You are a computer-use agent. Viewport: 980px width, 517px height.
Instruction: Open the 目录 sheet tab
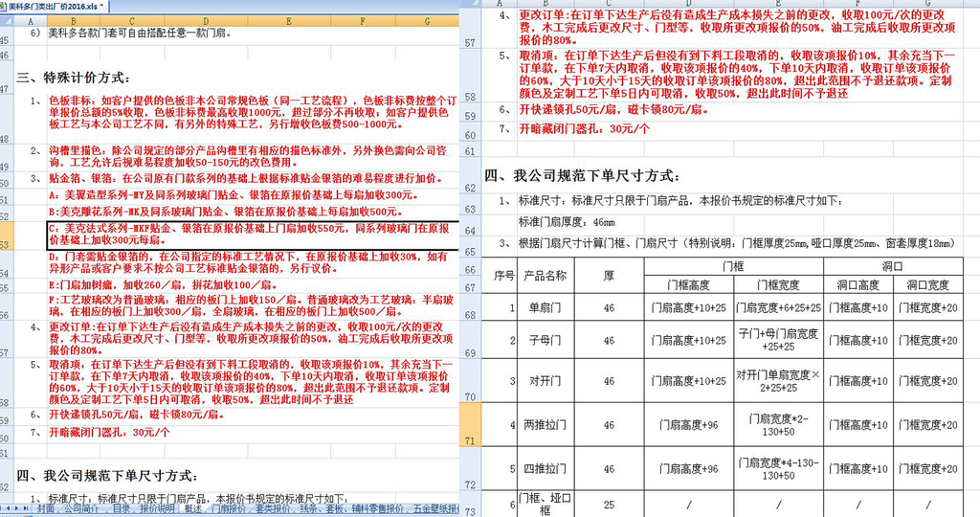pos(122,509)
